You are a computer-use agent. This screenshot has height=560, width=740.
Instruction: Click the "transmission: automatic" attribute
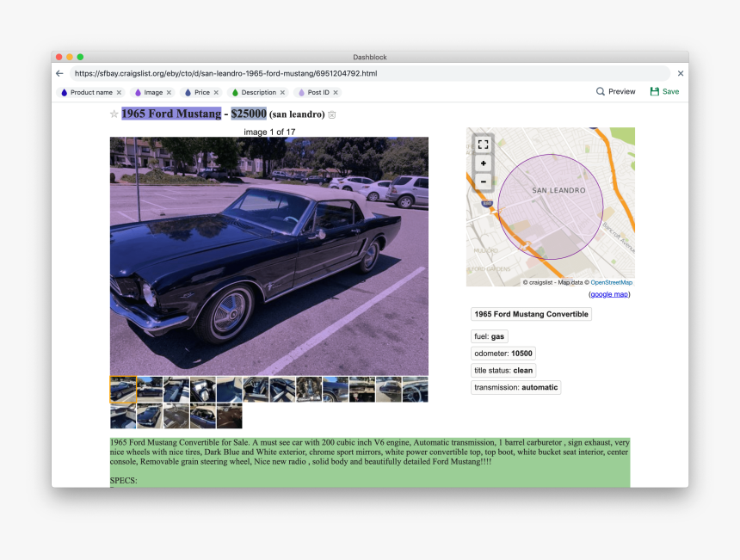[x=515, y=387]
